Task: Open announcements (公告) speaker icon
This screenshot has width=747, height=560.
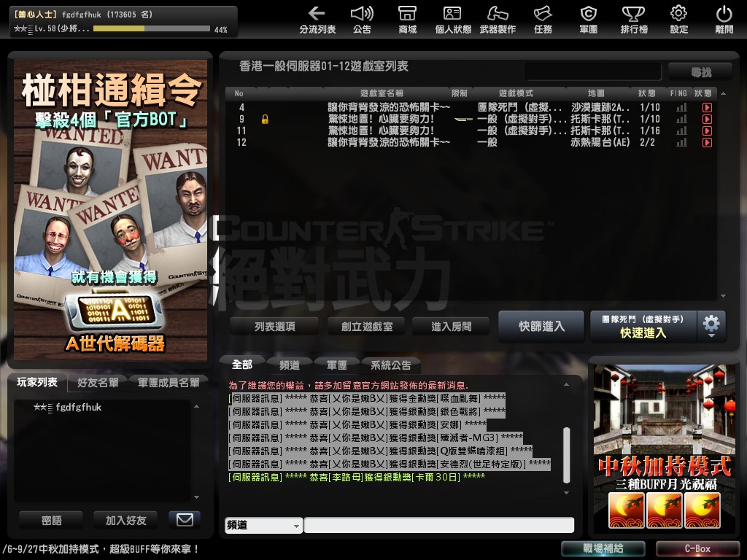Action: click(362, 20)
